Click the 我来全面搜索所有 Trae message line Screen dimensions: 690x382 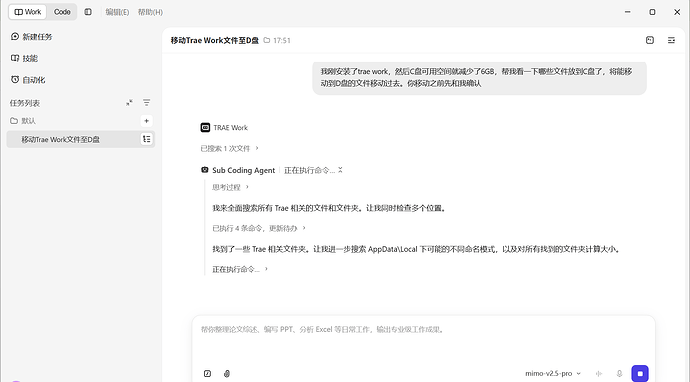click(330, 208)
